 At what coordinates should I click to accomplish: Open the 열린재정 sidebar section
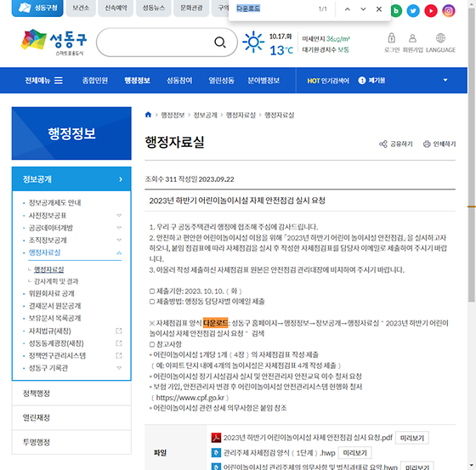click(71, 418)
